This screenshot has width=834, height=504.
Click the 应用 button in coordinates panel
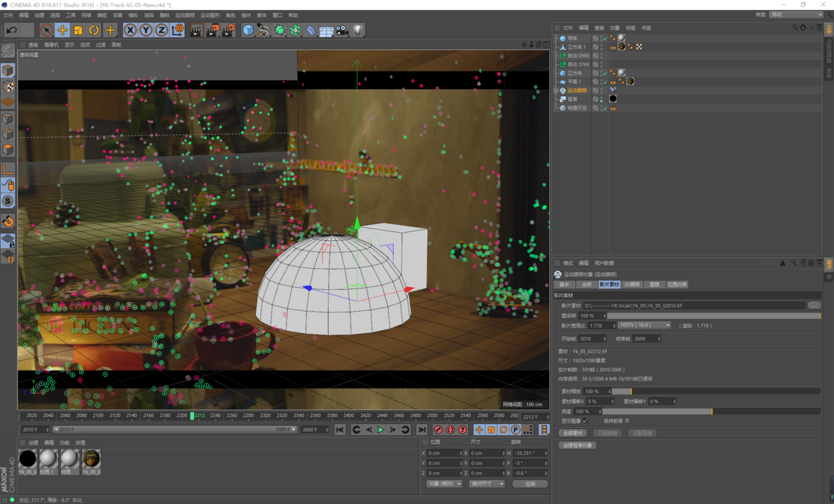530,484
